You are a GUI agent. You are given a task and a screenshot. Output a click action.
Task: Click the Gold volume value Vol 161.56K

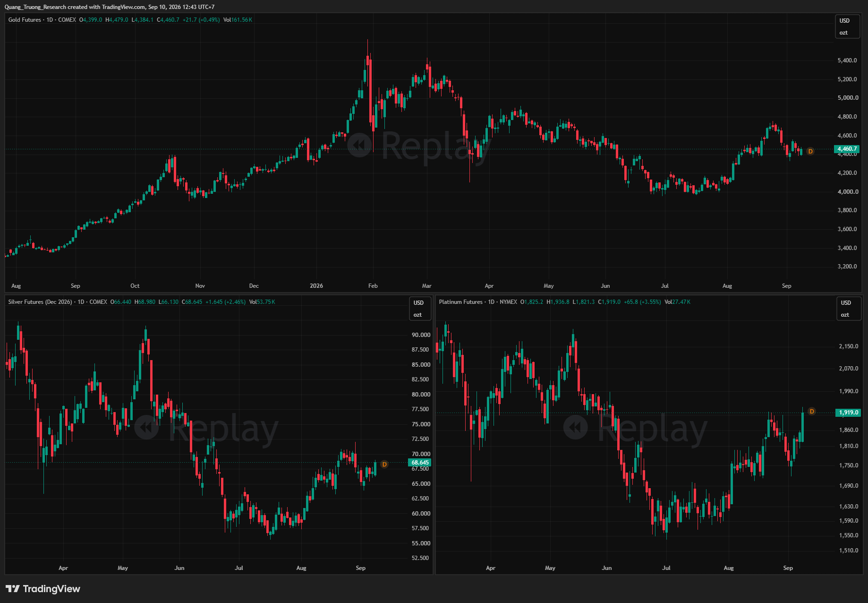coord(238,20)
